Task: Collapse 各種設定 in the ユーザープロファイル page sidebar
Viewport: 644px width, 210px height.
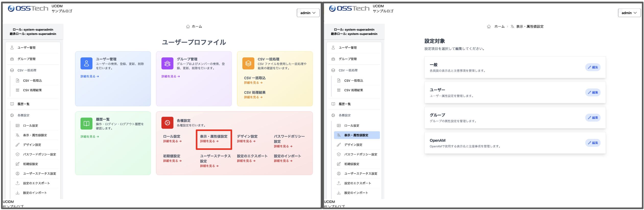Action: [23, 115]
